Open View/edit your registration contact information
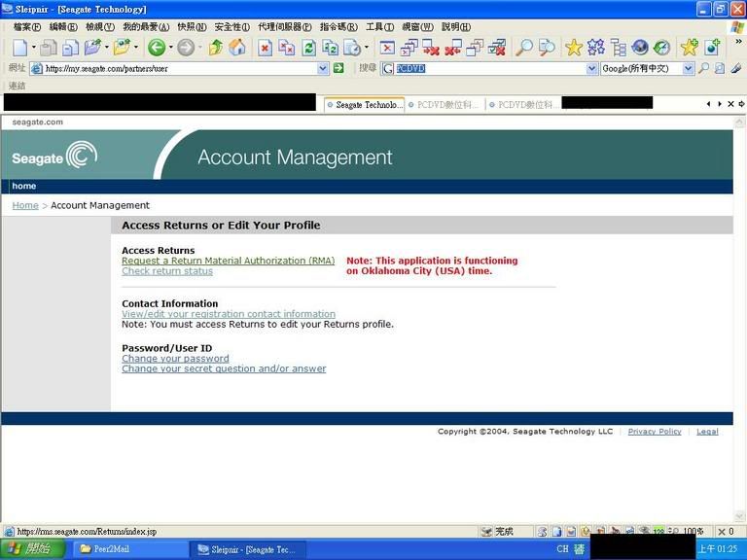747x560 pixels. tap(229, 314)
